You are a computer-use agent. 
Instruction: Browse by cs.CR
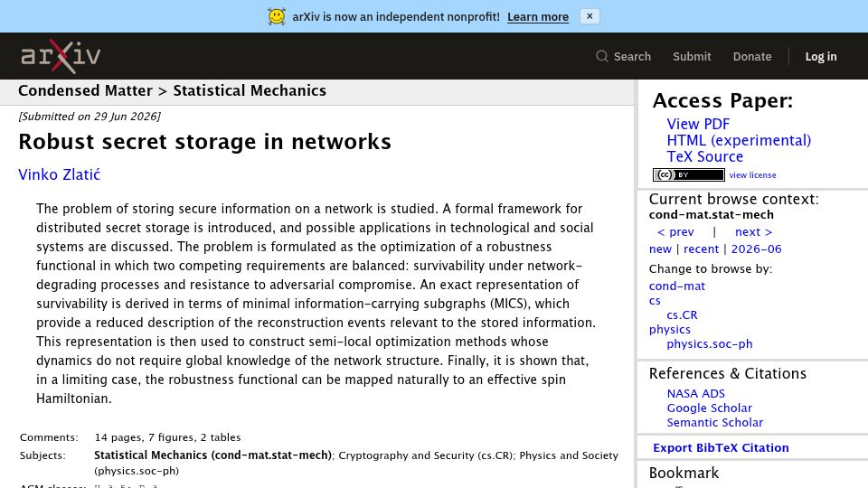tap(682, 314)
